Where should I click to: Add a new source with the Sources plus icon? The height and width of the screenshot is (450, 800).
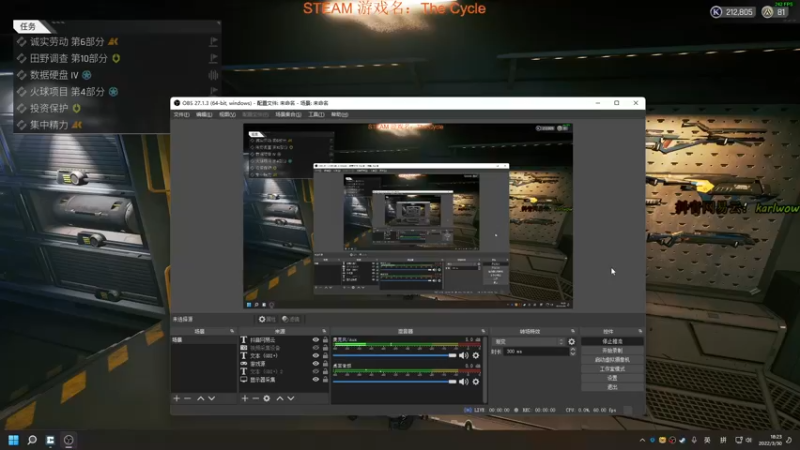point(245,398)
